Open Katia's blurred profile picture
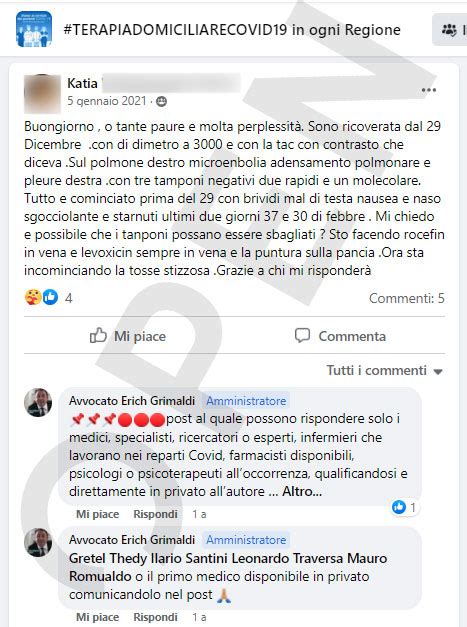The height and width of the screenshot is (627, 467). point(42,93)
